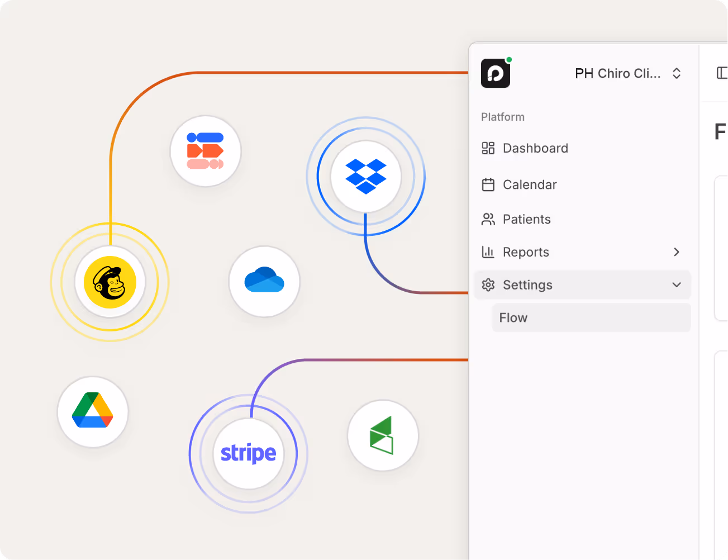Click the Calendar icon in sidebar

click(x=488, y=184)
